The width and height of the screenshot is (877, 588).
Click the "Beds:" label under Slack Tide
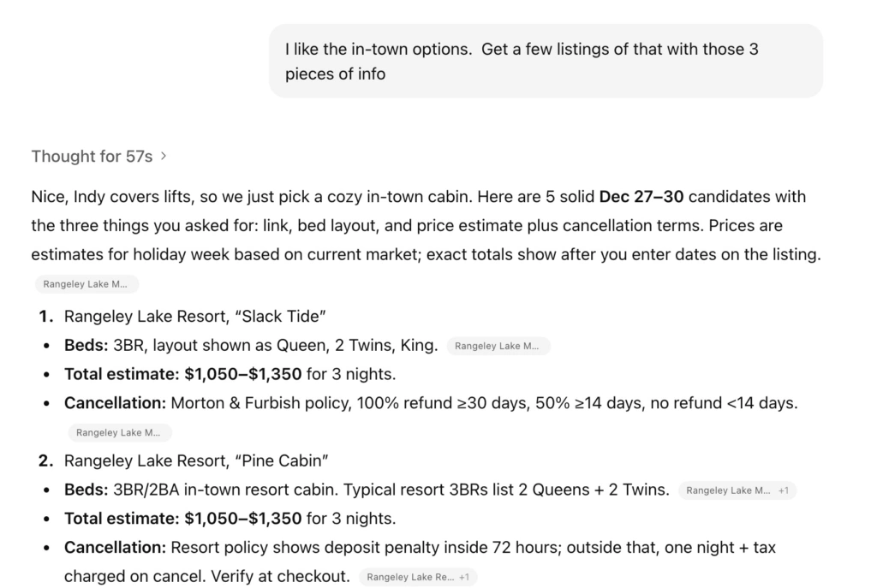click(x=86, y=346)
